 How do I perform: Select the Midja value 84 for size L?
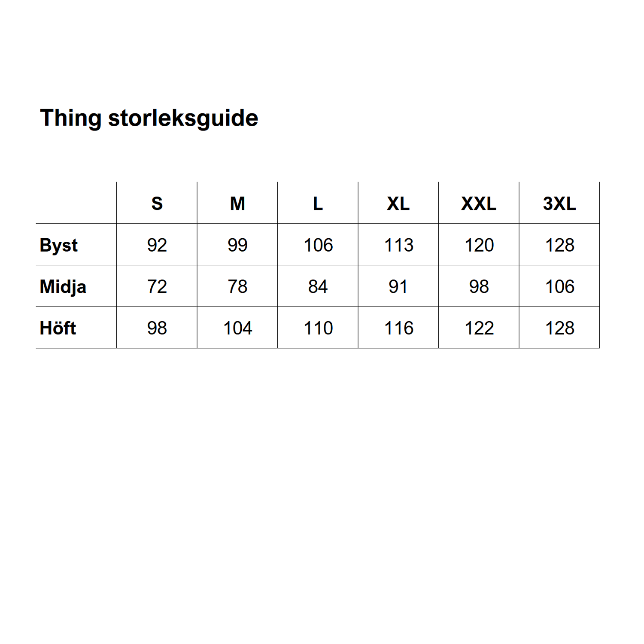tap(318, 286)
